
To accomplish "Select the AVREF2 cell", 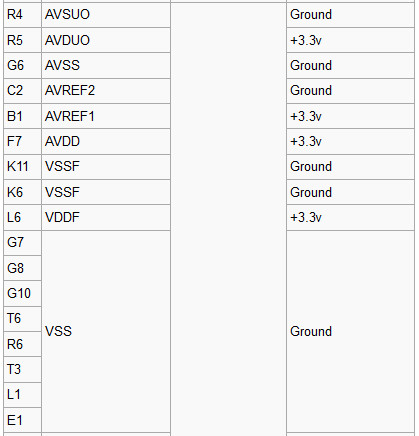I will (x=106, y=91).
